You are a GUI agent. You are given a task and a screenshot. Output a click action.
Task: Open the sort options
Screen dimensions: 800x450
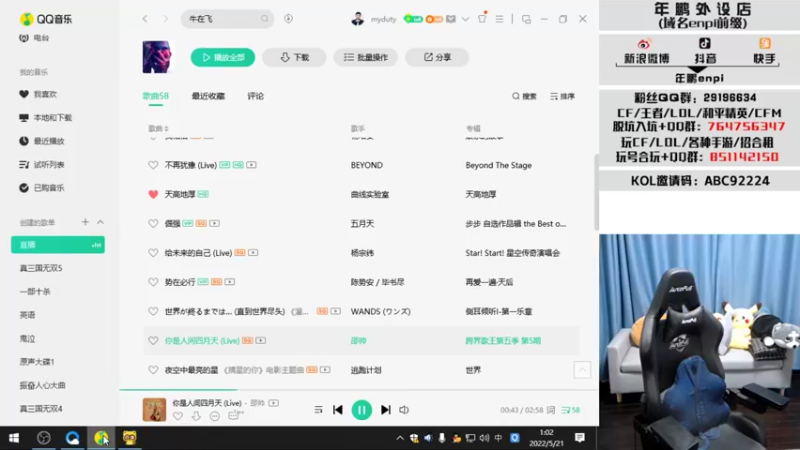point(562,96)
